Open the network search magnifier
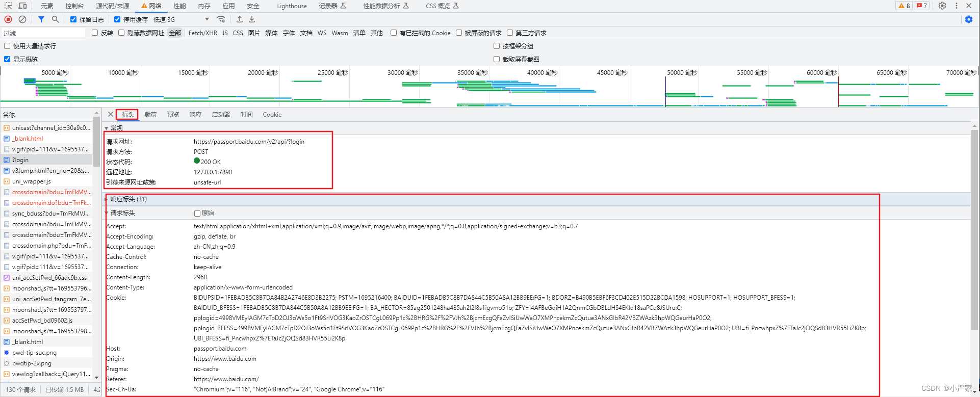The height and width of the screenshot is (397, 980). click(55, 19)
